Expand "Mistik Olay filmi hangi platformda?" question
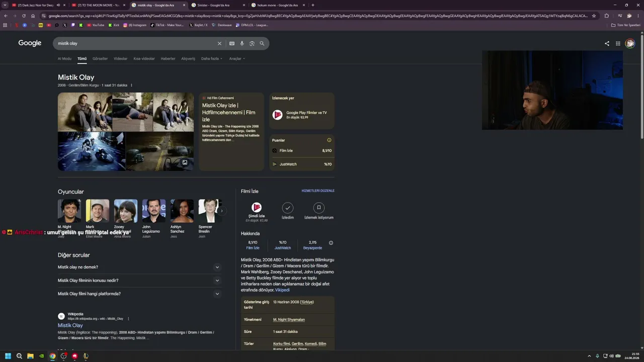The width and height of the screenshot is (644, 362). click(x=139, y=294)
